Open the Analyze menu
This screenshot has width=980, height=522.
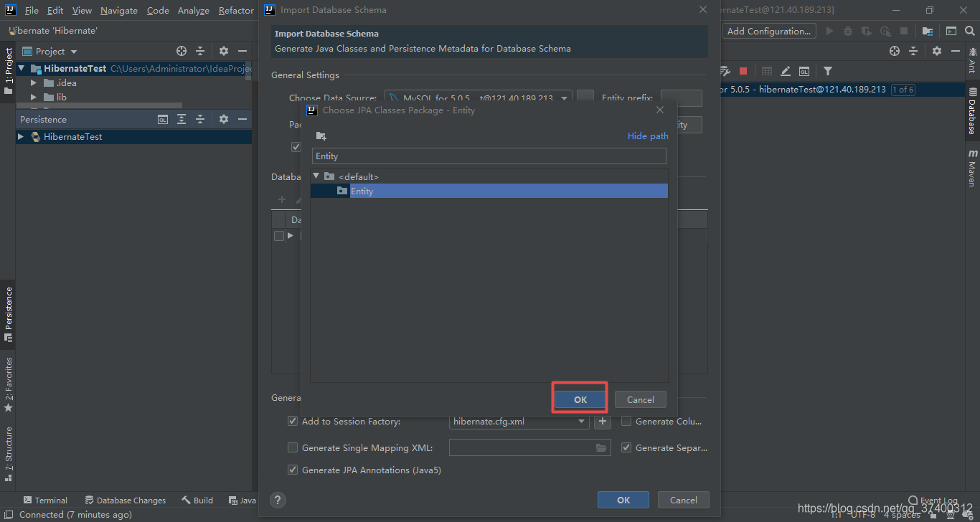click(x=194, y=11)
